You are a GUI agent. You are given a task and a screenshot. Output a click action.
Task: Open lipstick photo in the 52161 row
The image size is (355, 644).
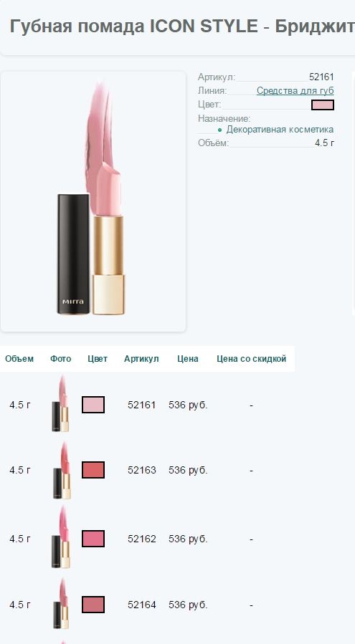click(x=60, y=403)
